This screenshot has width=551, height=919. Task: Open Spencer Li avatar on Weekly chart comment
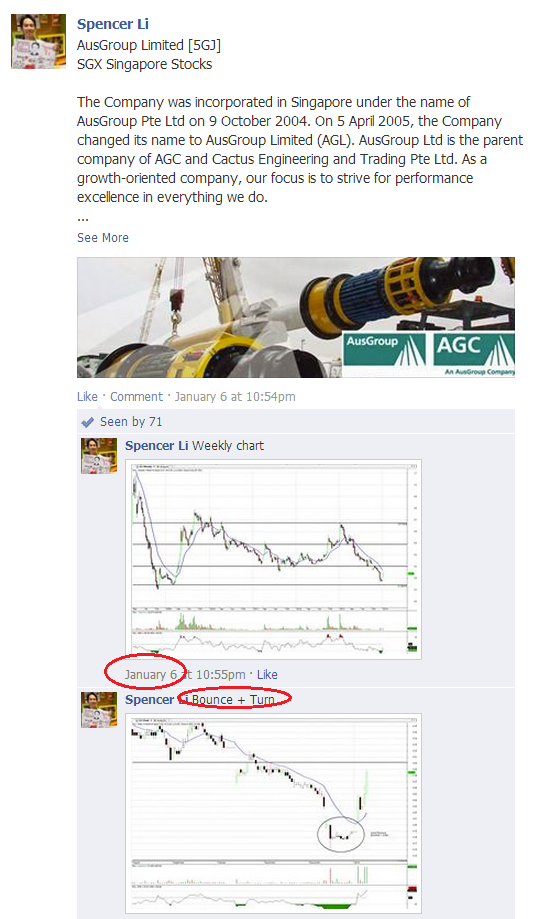(98, 455)
